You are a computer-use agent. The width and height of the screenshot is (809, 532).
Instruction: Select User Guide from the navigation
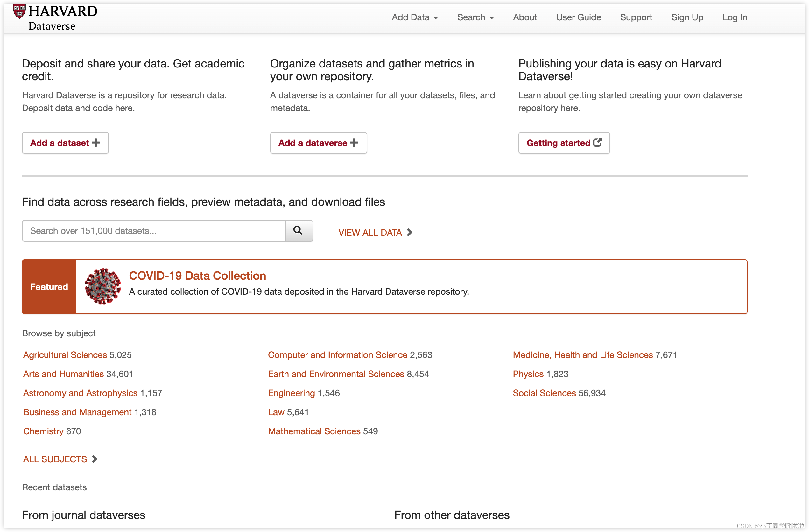point(578,17)
